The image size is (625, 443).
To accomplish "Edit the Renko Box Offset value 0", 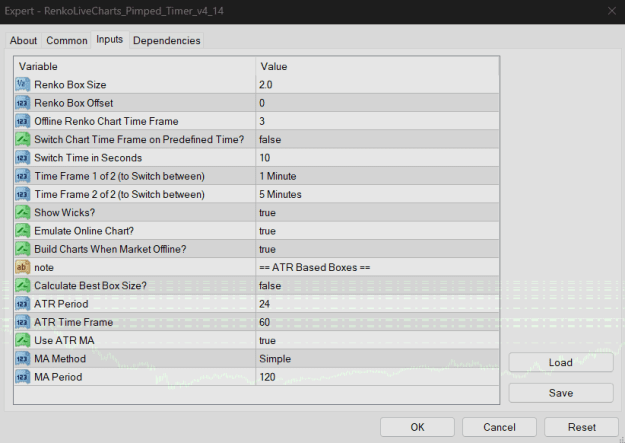I will [377, 103].
